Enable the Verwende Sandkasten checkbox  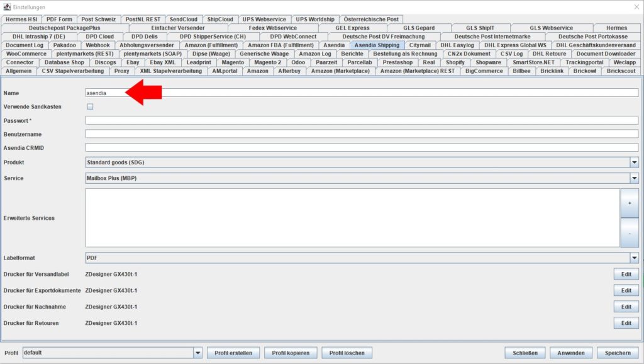[x=90, y=106]
